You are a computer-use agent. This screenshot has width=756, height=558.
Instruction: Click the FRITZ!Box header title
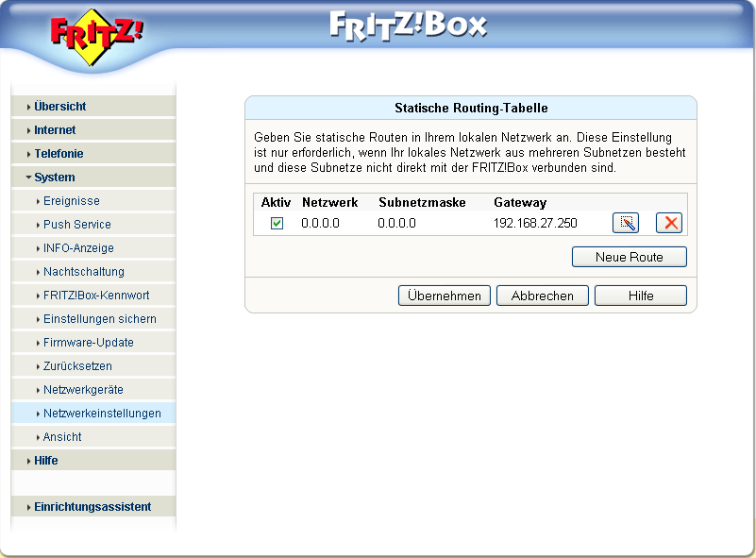(x=408, y=26)
